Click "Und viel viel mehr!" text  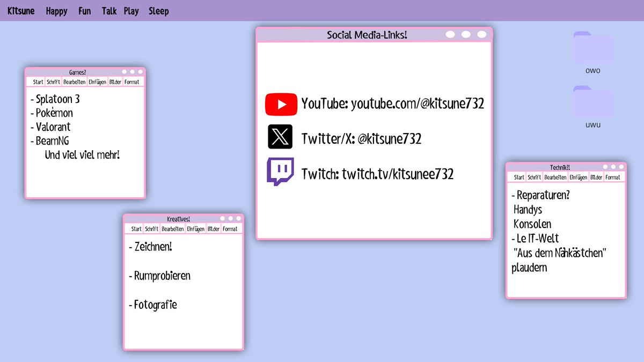(x=82, y=155)
